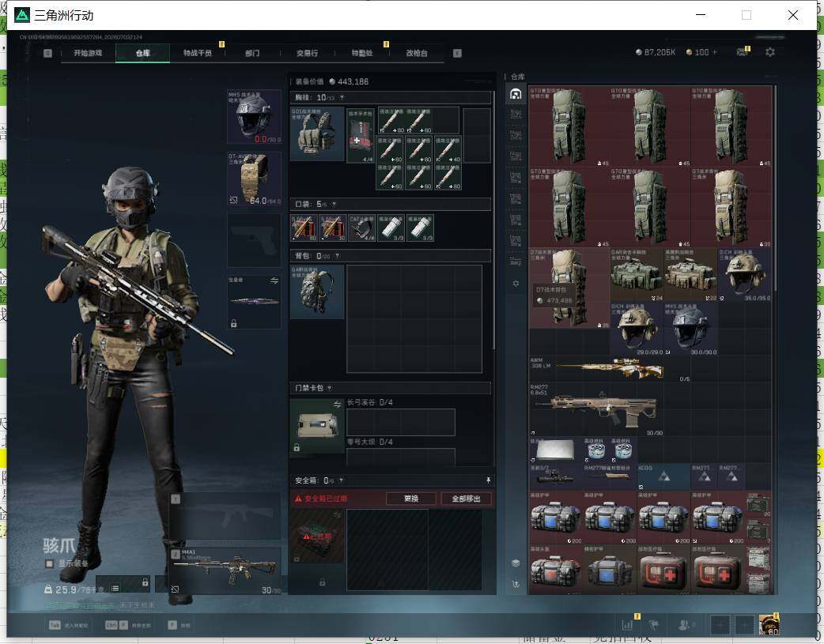Click the 全部移出 button

(x=466, y=499)
